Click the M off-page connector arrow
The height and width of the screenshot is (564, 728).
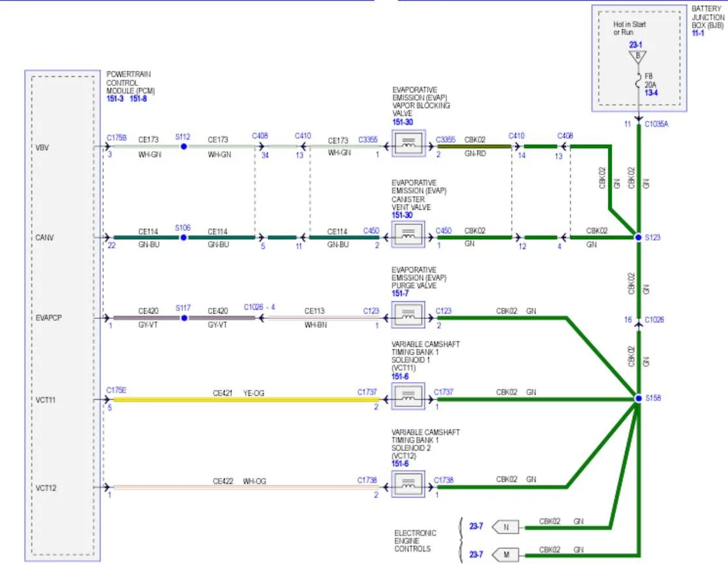tap(505, 555)
